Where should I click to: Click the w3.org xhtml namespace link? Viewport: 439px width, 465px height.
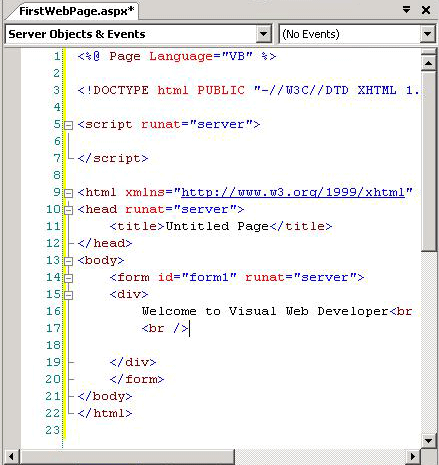click(x=293, y=192)
